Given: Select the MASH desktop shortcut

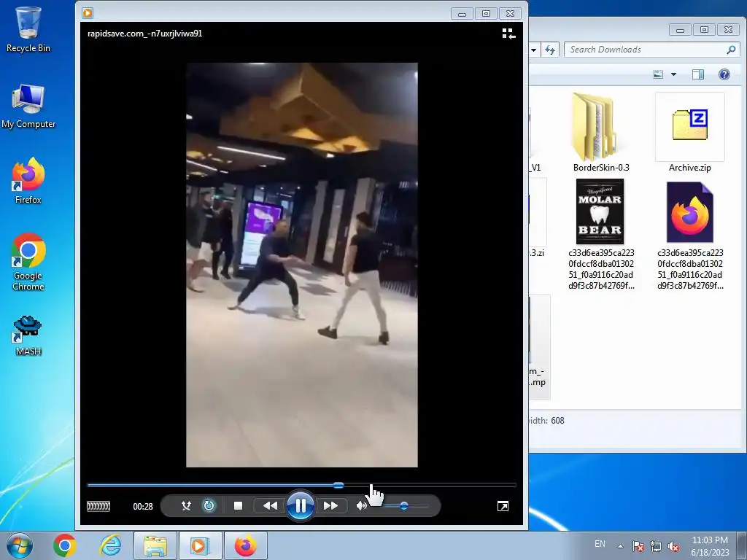Looking at the screenshot, I should coord(28,335).
